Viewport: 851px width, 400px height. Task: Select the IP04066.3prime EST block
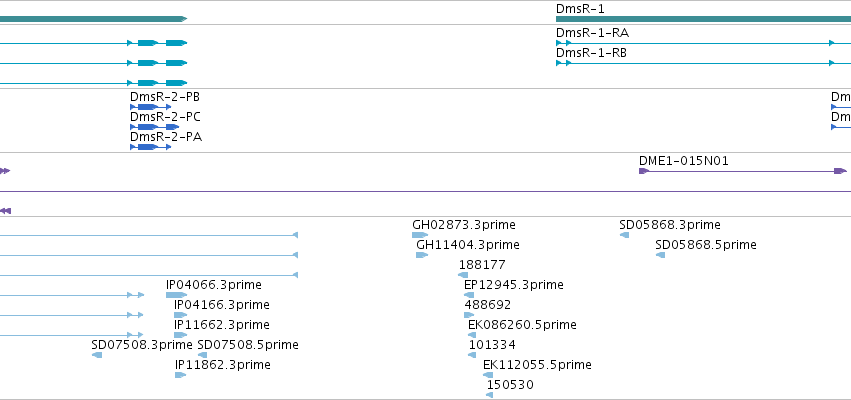[x=176, y=295]
